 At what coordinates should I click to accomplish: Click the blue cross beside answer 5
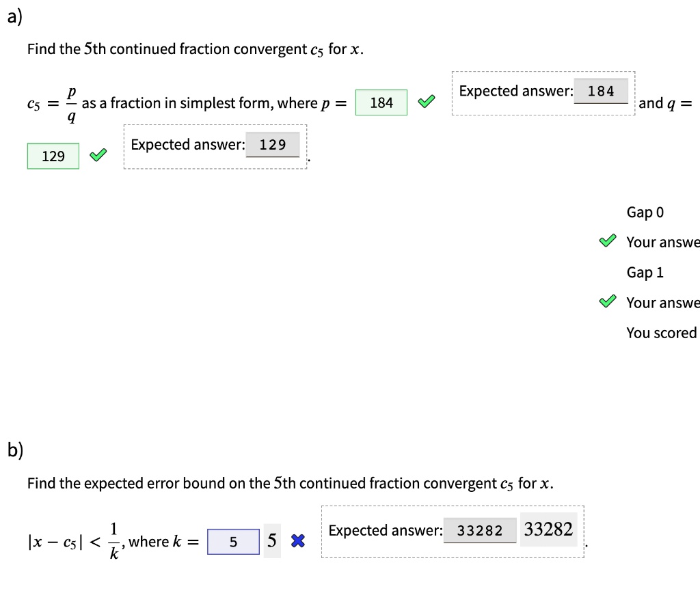(298, 541)
